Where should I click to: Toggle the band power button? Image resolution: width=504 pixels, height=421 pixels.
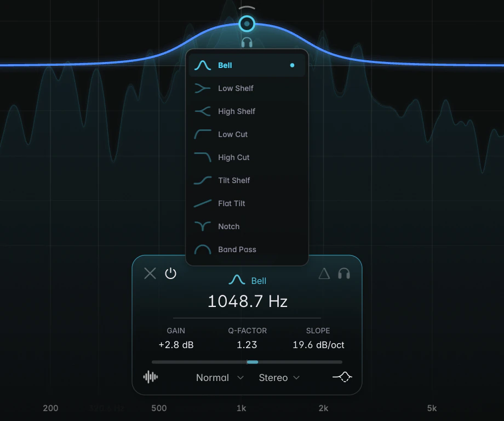pyautogui.click(x=170, y=274)
